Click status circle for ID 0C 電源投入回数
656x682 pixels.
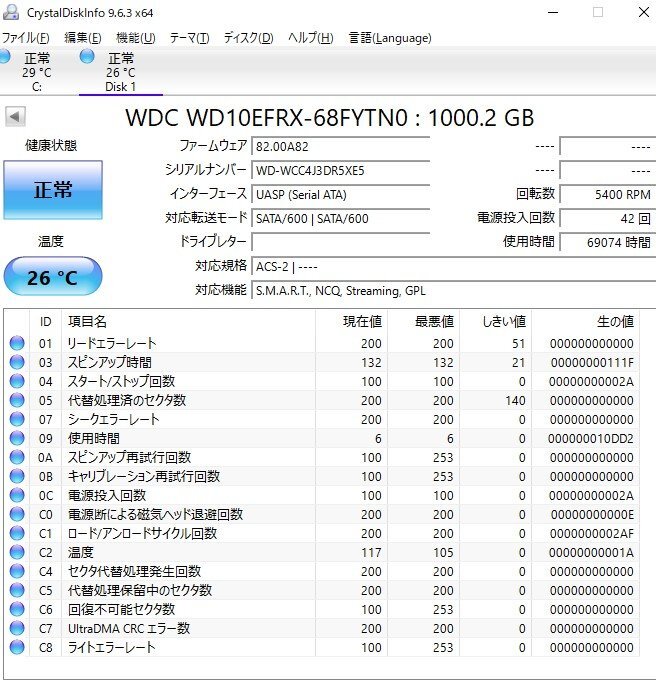[x=17, y=495]
